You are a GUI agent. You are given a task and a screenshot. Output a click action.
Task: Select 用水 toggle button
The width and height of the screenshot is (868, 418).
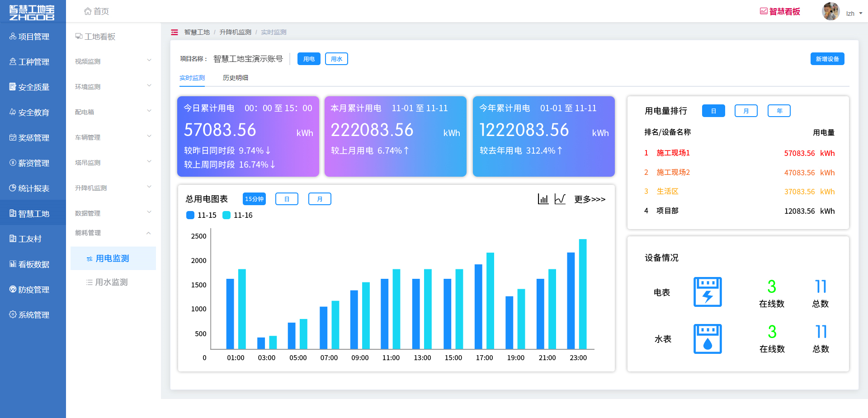point(336,59)
